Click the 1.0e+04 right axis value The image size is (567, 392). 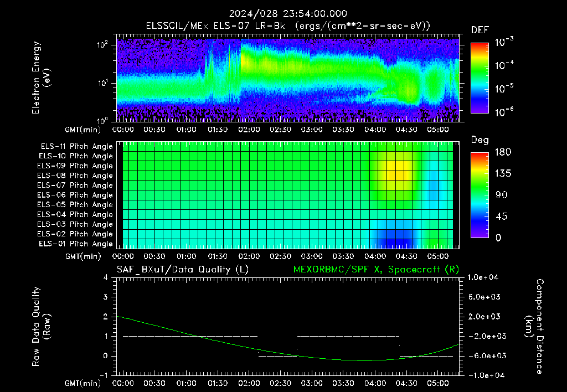(483, 277)
